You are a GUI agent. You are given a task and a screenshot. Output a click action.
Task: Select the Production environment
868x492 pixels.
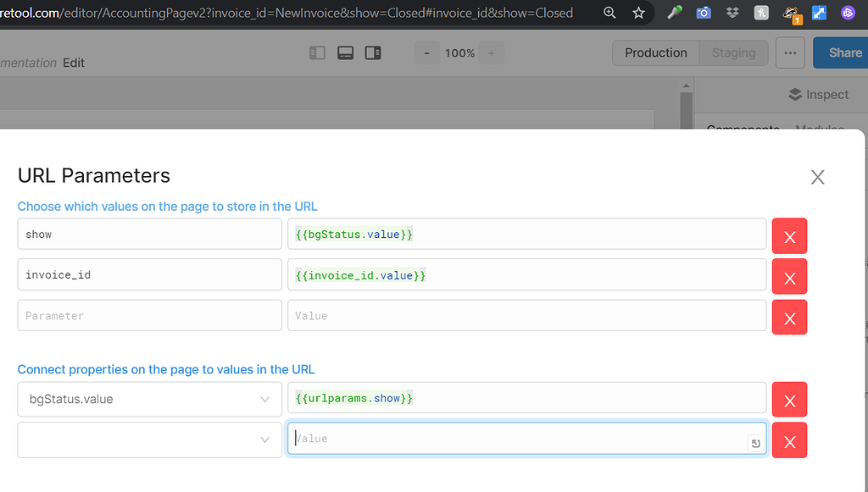pos(655,53)
